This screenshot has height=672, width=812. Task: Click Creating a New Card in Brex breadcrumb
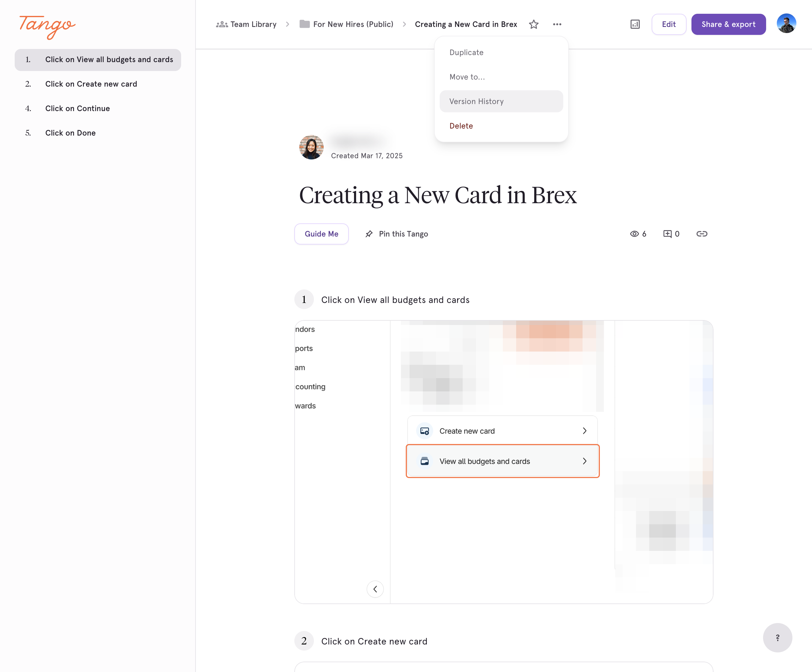466,24
